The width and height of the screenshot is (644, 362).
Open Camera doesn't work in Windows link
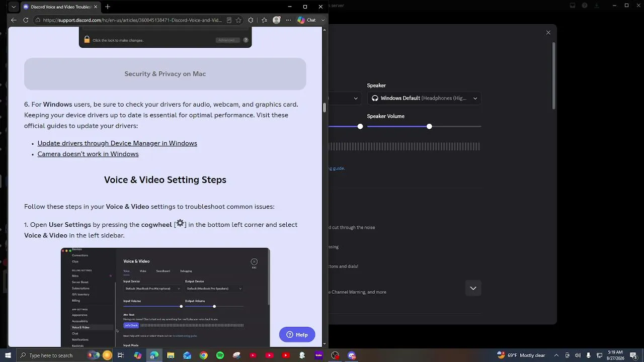point(88,154)
